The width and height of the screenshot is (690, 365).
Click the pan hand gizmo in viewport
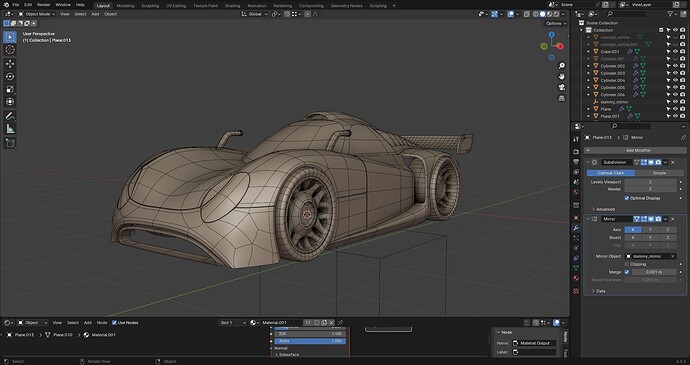click(562, 77)
